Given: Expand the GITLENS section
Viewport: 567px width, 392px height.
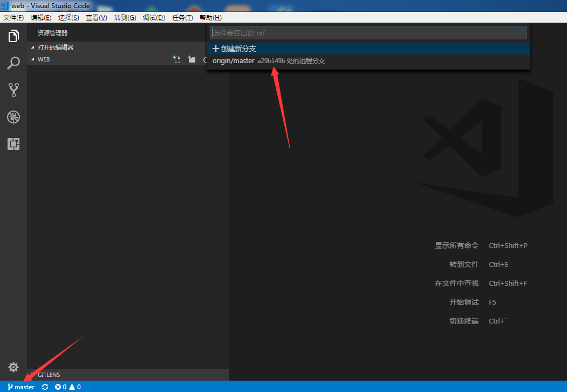Looking at the screenshot, I should tap(128, 375).
